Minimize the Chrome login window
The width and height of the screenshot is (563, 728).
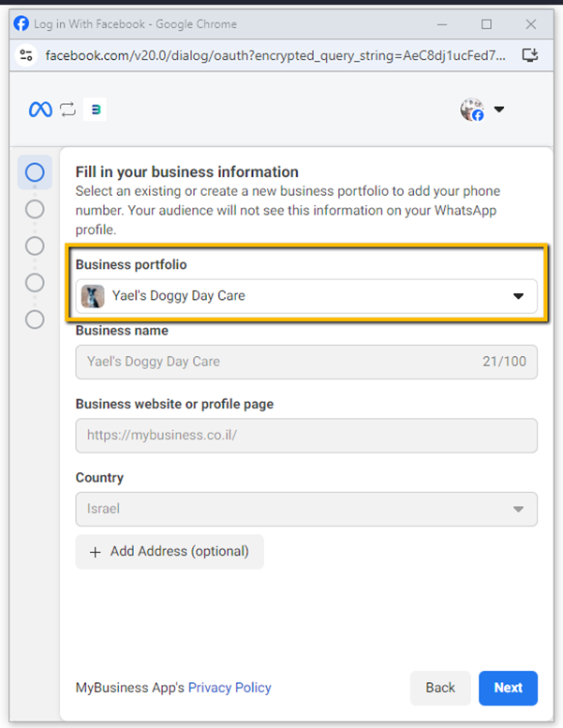[x=442, y=24]
